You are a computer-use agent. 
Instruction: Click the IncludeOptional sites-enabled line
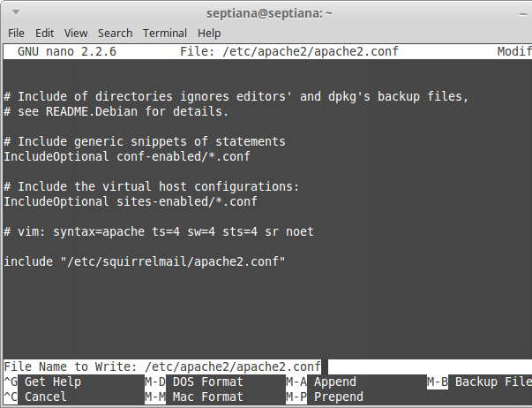point(131,201)
